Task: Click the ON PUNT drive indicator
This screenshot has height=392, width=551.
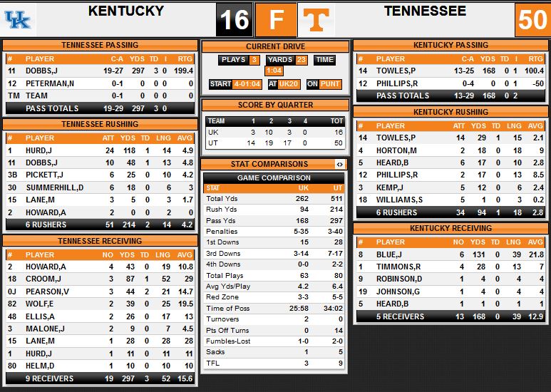Action: tap(324, 84)
